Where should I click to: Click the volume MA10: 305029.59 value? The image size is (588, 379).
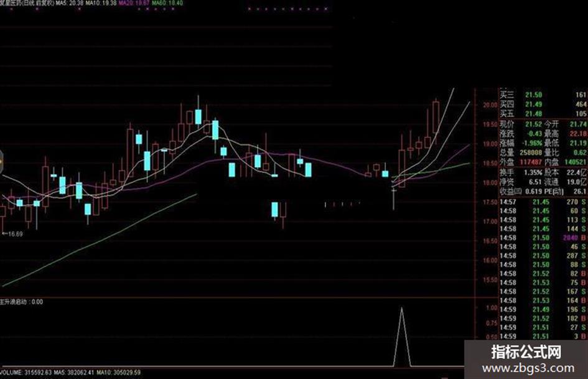[118, 373]
